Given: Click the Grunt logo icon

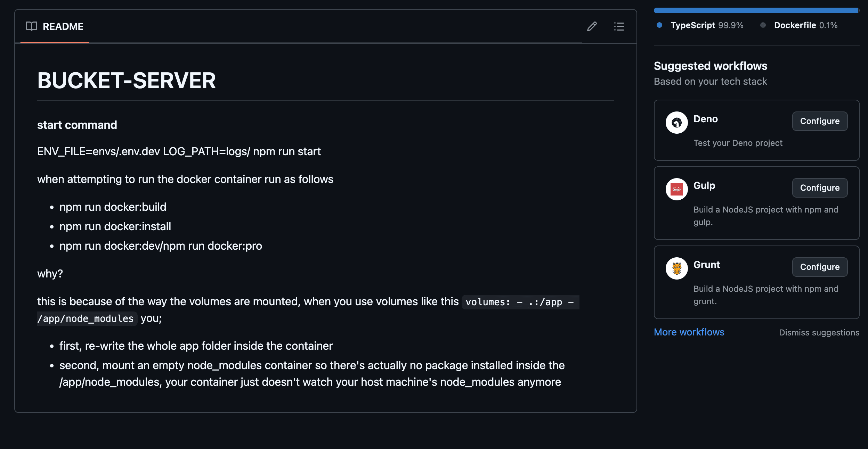Looking at the screenshot, I should (x=676, y=268).
